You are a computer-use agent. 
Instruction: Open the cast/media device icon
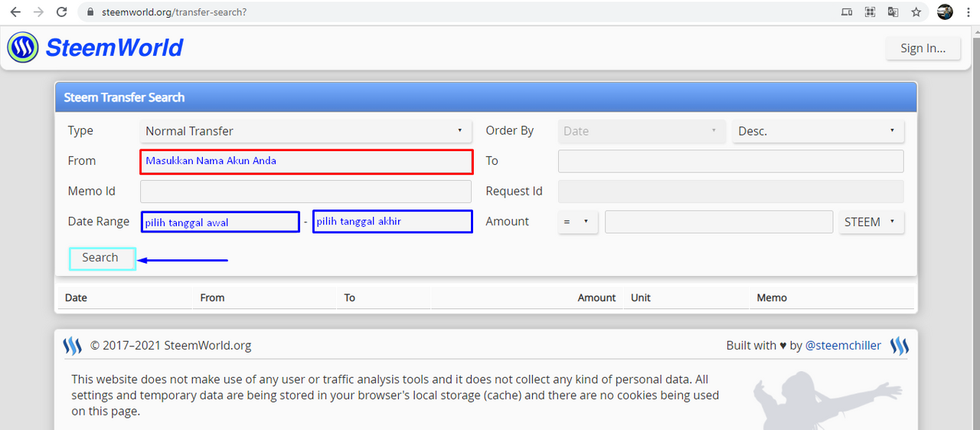[846, 12]
